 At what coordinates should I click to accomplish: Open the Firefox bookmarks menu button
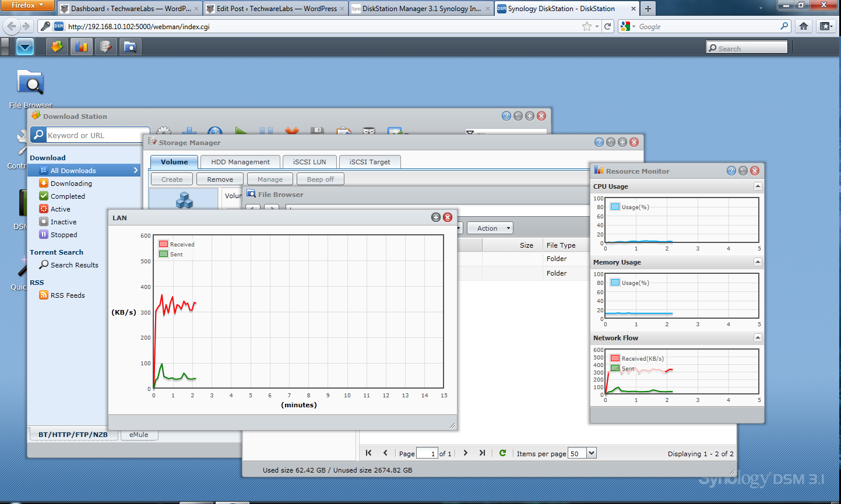[826, 26]
